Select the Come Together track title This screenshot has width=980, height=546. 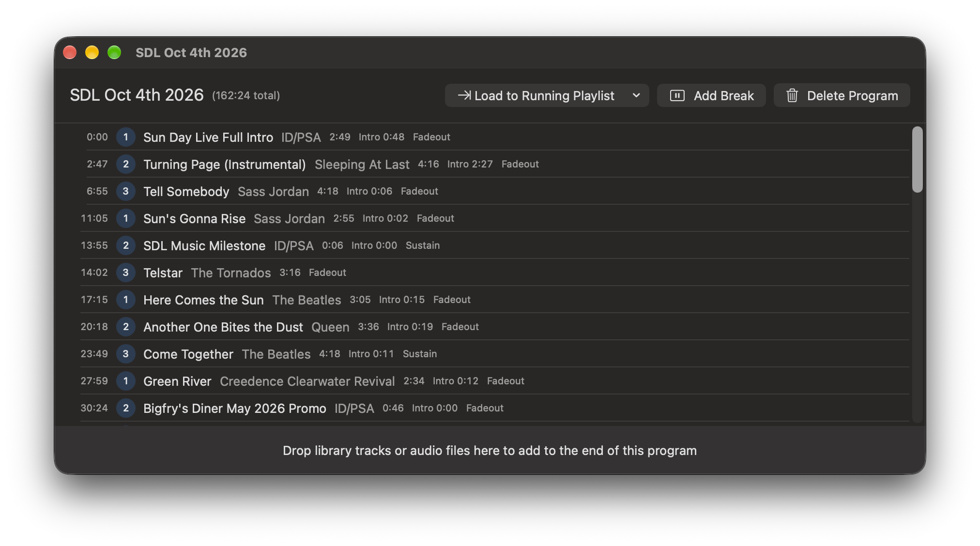pyautogui.click(x=188, y=354)
